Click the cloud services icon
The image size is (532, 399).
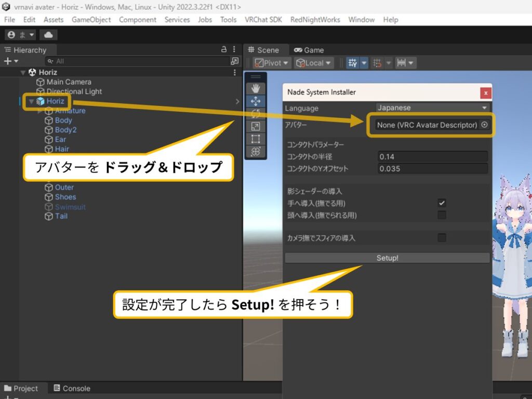point(48,35)
